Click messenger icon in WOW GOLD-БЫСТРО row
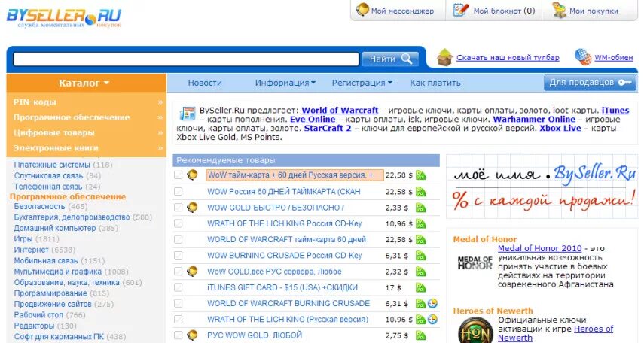The width and height of the screenshot is (644, 343). click(192, 207)
